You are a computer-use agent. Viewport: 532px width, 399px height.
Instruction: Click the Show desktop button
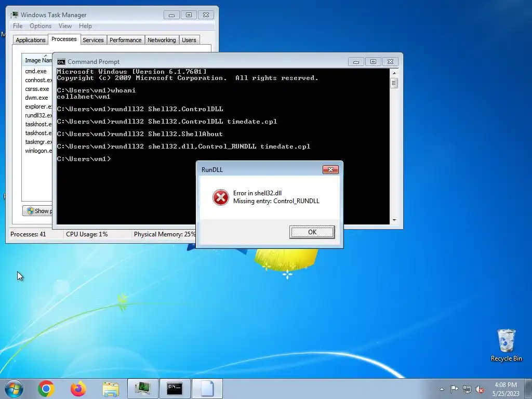pyautogui.click(x=529, y=389)
